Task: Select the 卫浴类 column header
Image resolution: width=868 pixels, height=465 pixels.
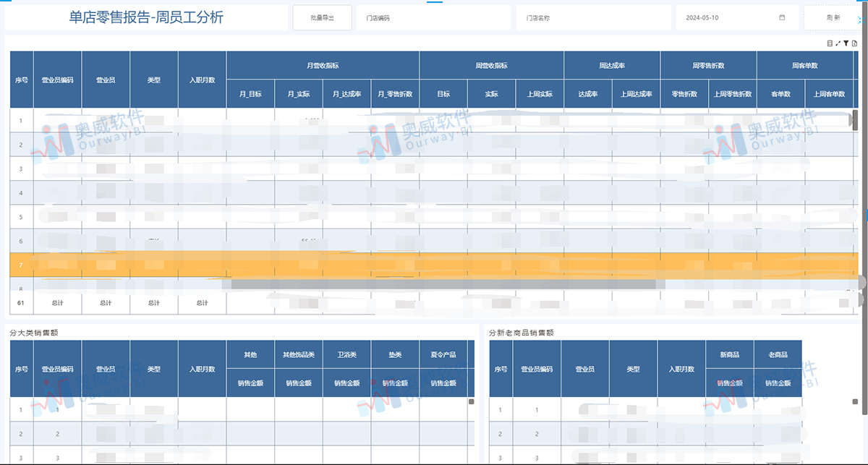Action: [346, 355]
